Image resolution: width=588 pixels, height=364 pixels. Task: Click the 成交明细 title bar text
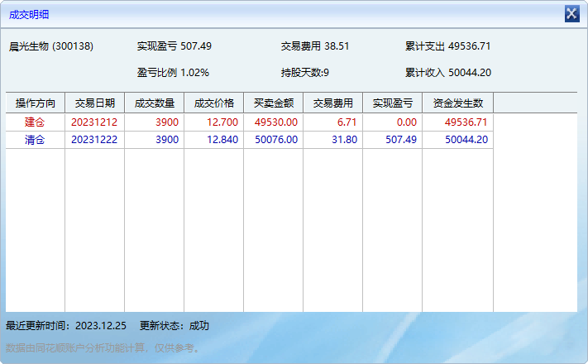[29, 14]
